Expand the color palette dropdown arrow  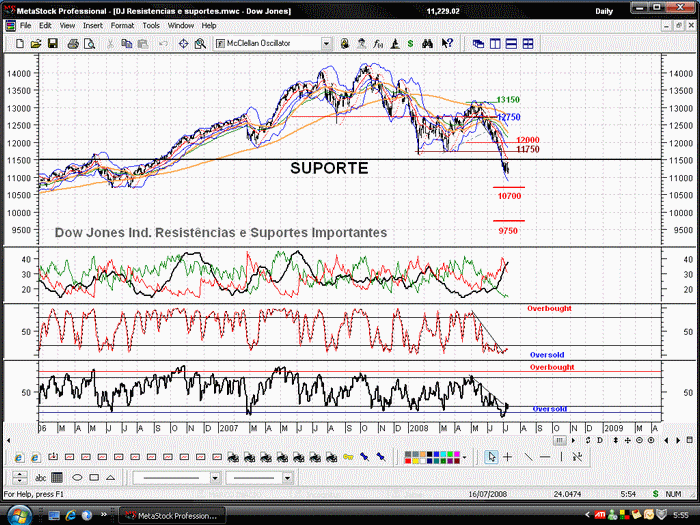465,457
